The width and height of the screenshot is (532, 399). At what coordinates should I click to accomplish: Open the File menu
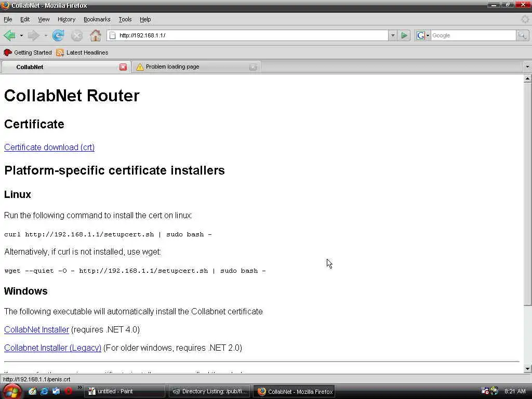[8, 19]
